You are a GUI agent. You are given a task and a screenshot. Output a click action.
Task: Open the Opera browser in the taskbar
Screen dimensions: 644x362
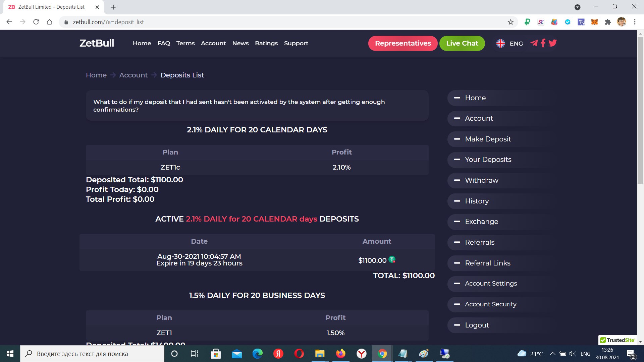point(299,354)
